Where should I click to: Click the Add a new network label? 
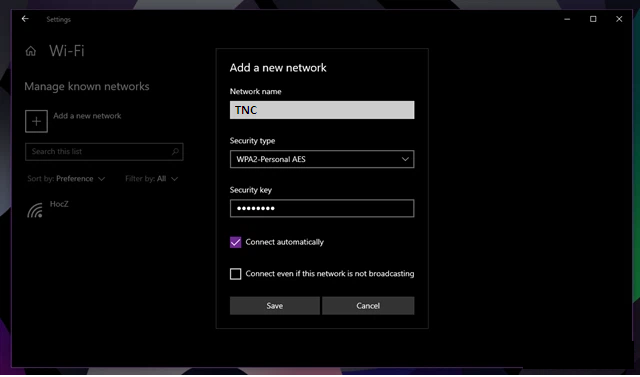pyautogui.click(x=87, y=116)
